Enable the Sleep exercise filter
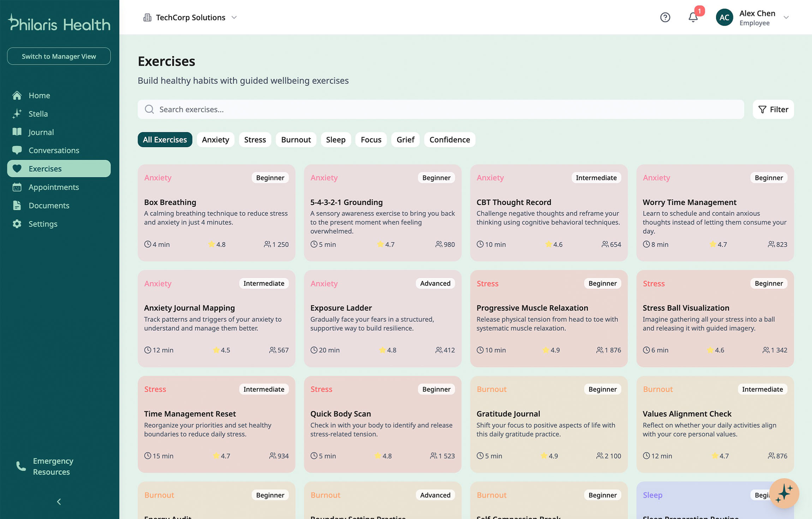 pos(336,140)
